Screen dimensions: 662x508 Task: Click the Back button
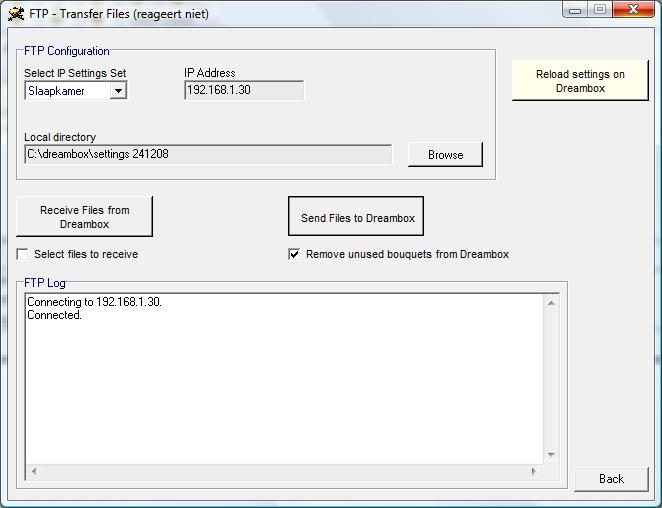coord(611,479)
